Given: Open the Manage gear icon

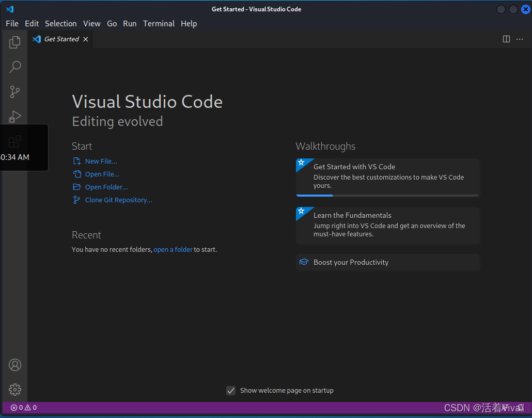Looking at the screenshot, I should point(15,390).
